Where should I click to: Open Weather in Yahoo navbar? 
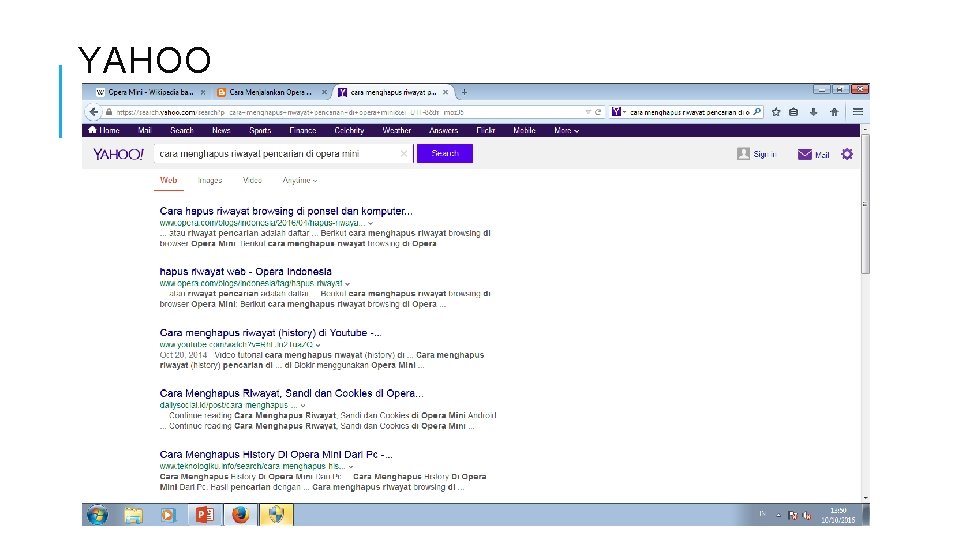tap(397, 130)
